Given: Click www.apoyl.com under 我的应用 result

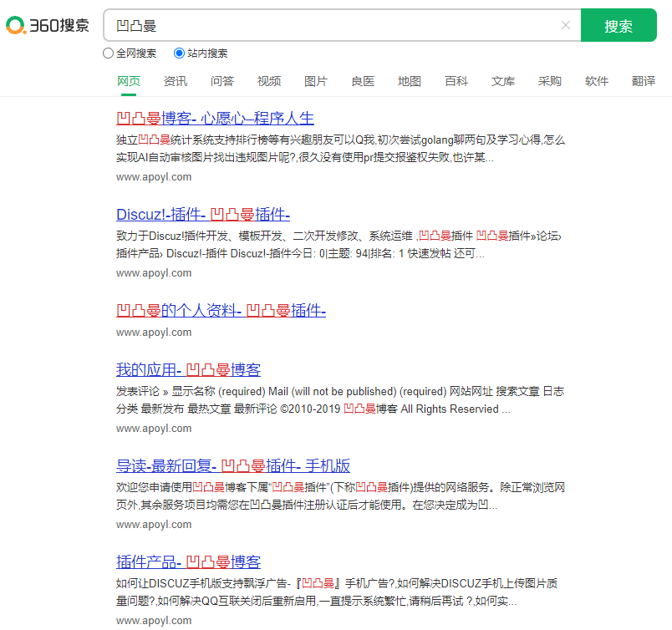Looking at the screenshot, I should (x=154, y=428).
